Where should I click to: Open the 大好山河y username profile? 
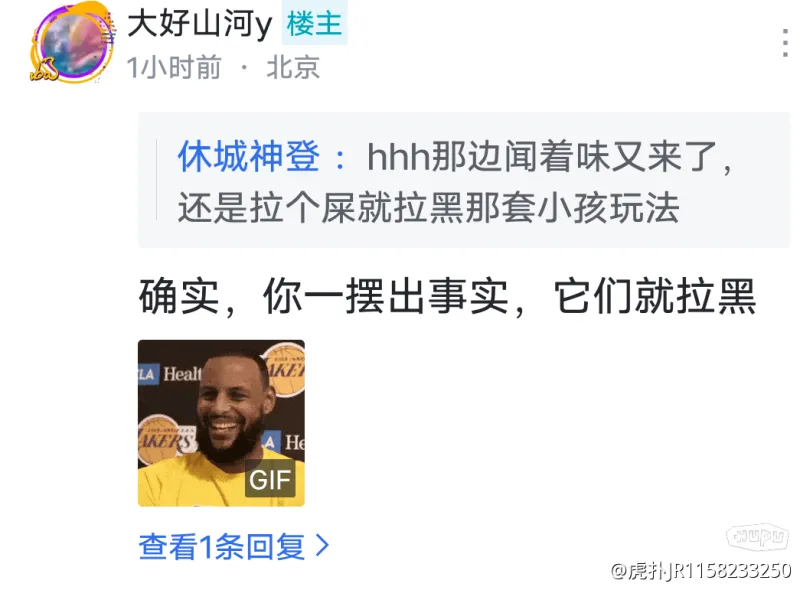[x=200, y=24]
